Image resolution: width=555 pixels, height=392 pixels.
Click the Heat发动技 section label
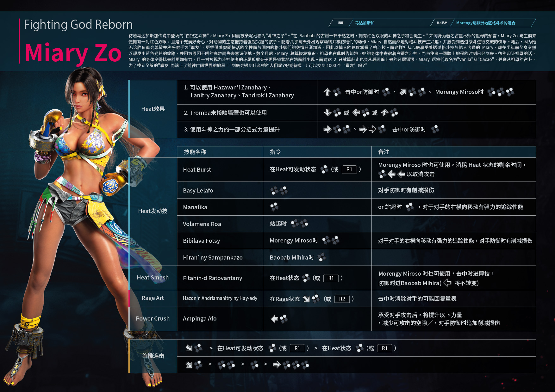point(153,211)
